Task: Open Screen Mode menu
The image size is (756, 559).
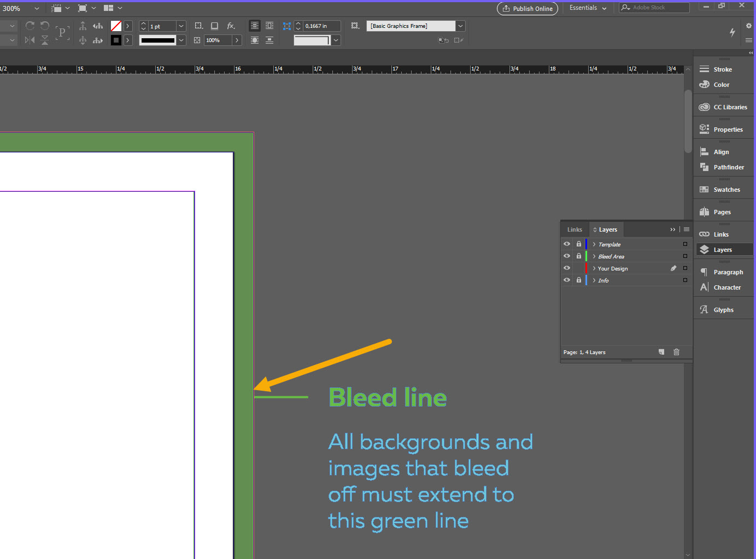Action: [86, 8]
